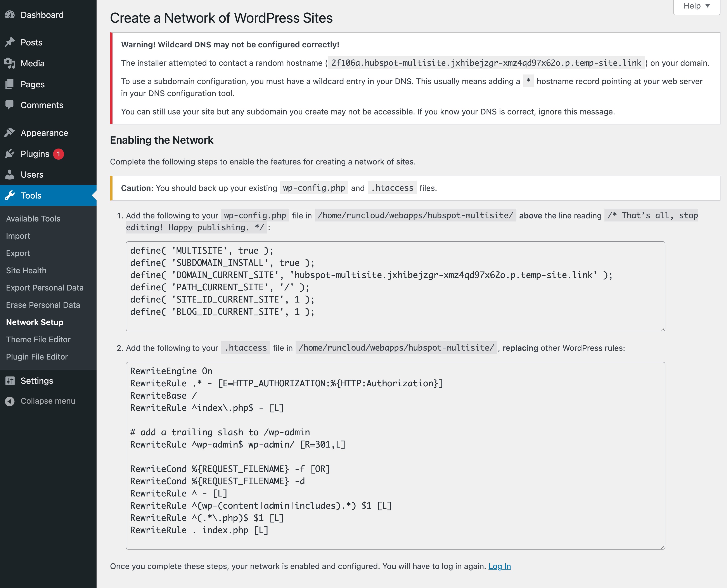Click the Pages link in sidebar
This screenshot has height=588, width=727.
32,84
